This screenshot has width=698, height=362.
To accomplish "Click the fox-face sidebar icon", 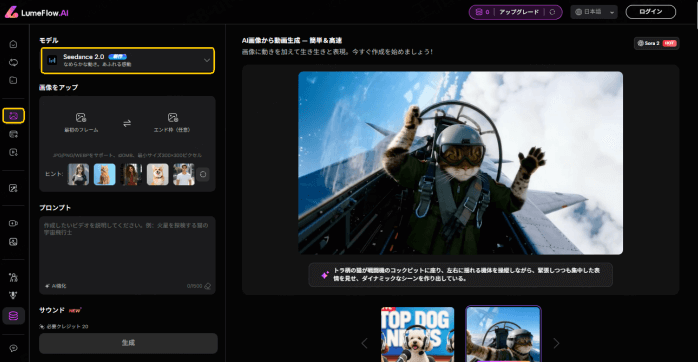I will point(13,295).
